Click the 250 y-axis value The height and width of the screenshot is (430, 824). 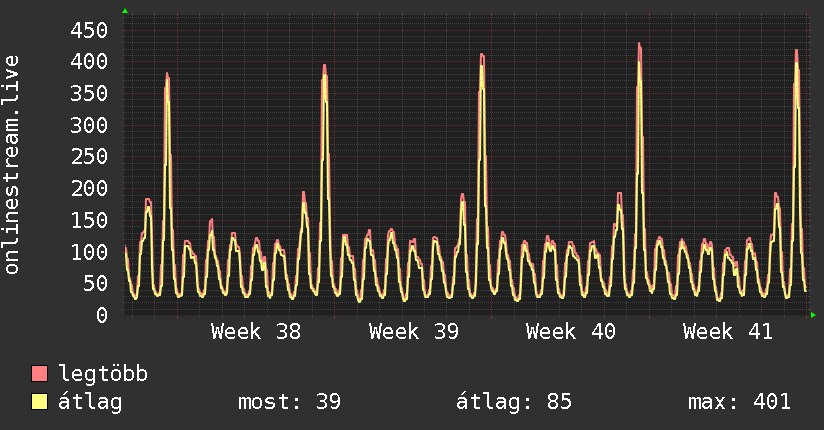[x=89, y=157]
